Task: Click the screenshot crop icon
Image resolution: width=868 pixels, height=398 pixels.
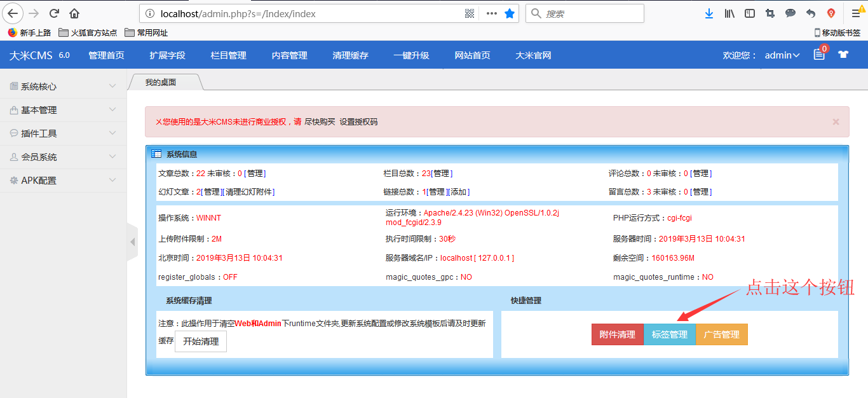Action: (770, 13)
